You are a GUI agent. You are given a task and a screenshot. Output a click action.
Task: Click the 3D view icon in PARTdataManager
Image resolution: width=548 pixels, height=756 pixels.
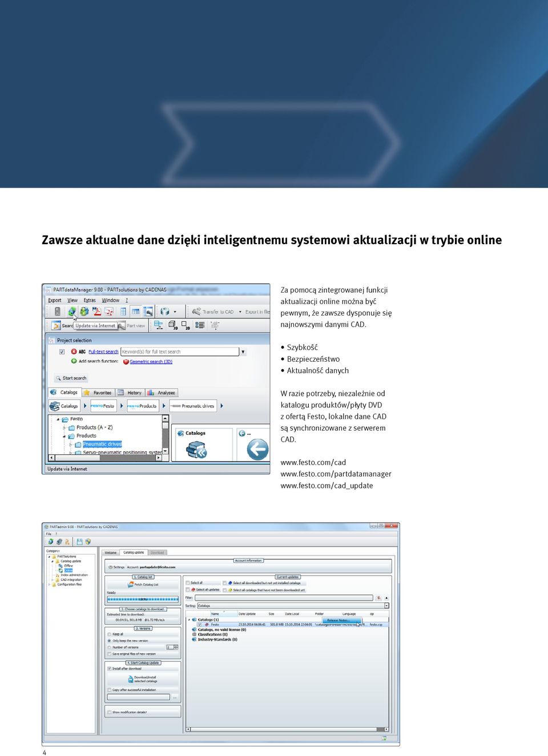click(x=172, y=325)
